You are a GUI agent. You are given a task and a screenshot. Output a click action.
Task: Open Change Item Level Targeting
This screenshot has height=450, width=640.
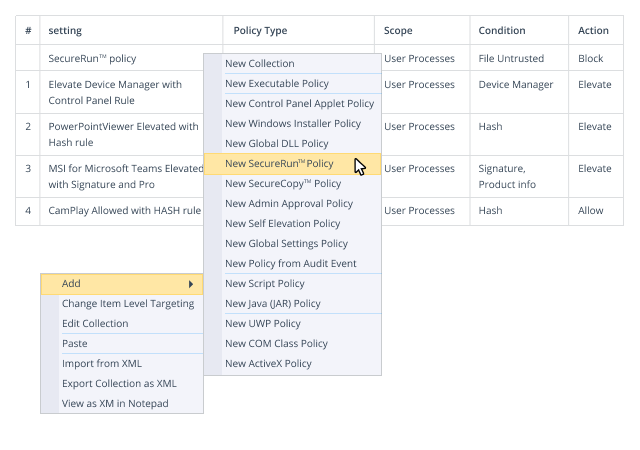coord(128,304)
